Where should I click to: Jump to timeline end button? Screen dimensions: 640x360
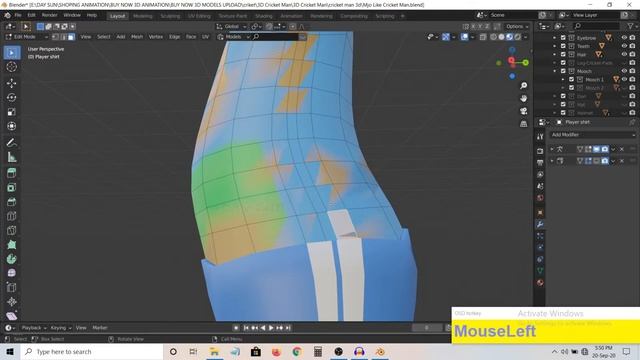pos(288,328)
